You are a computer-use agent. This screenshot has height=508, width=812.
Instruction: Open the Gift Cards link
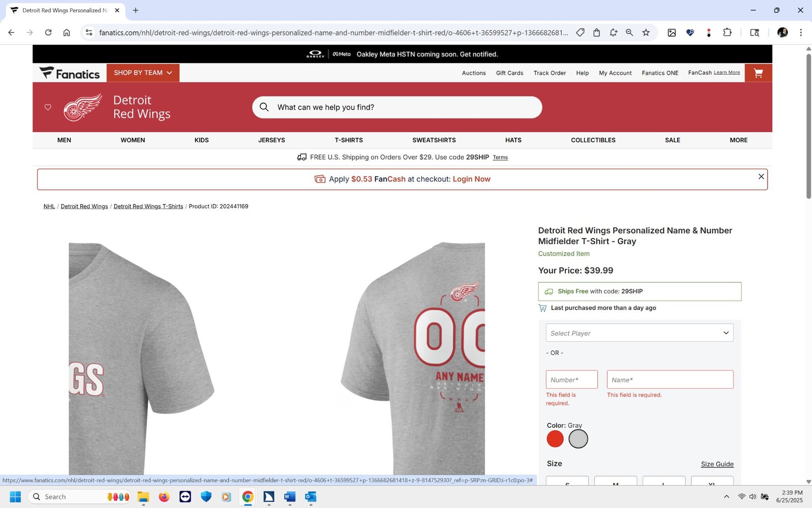point(510,73)
